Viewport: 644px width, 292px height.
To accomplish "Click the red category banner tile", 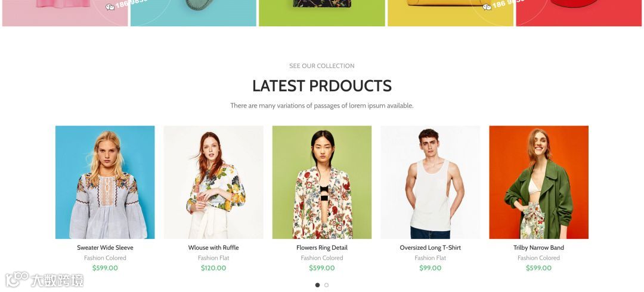I will 578,13.
